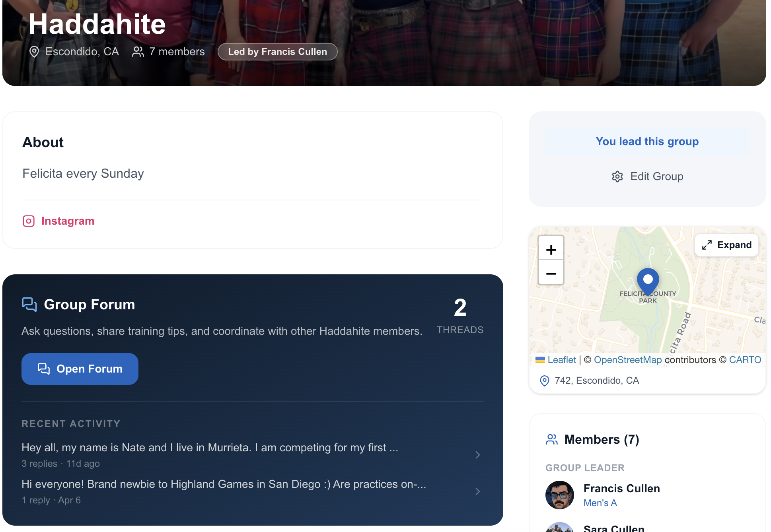
Task: Click the 'GROUP LEADER' label
Action: pyautogui.click(x=585, y=468)
